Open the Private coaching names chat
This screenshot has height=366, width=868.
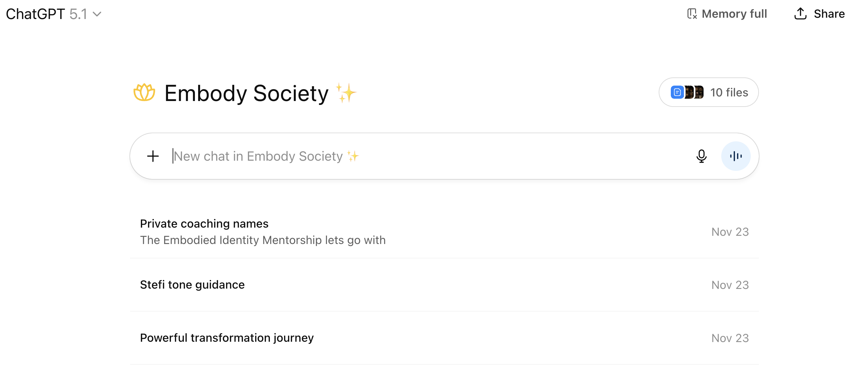pos(204,224)
